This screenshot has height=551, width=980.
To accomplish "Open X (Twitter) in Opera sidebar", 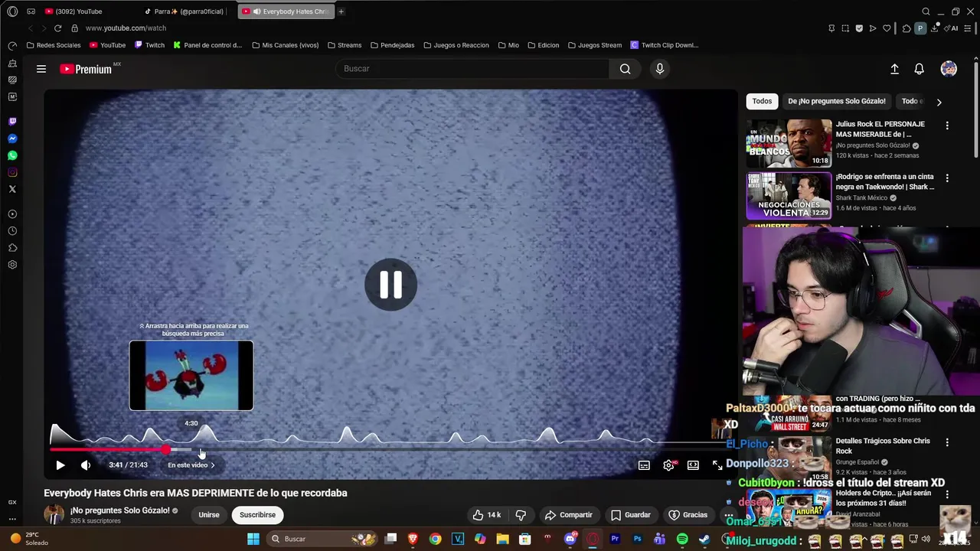I will click(12, 189).
